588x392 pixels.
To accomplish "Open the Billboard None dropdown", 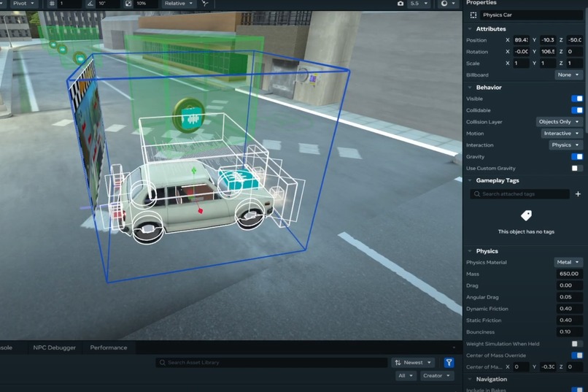I will click(568, 75).
